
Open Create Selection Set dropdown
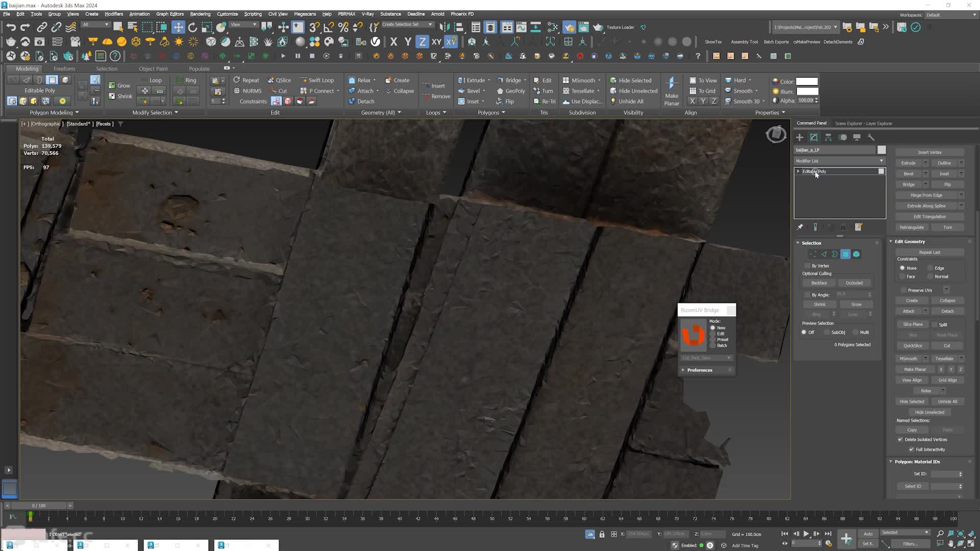pyautogui.click(x=407, y=24)
